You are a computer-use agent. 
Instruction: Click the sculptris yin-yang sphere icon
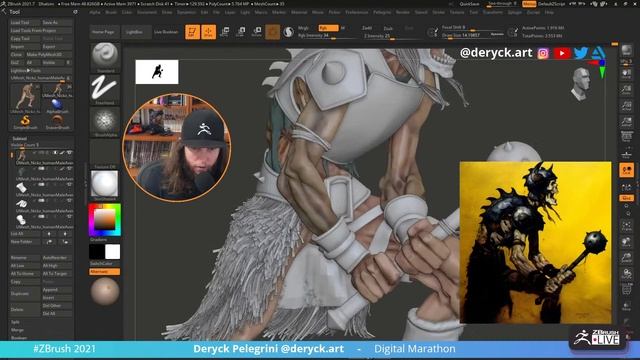click(288, 32)
